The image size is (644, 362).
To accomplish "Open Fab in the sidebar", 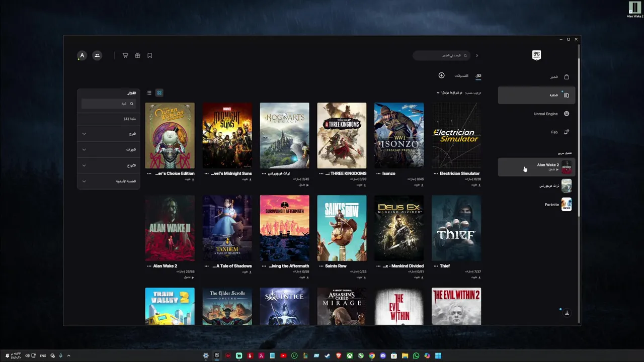I will pyautogui.click(x=536, y=132).
